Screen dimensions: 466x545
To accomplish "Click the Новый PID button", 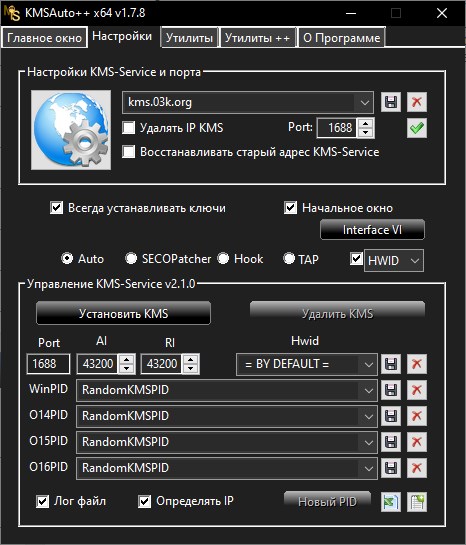I will tap(327, 502).
